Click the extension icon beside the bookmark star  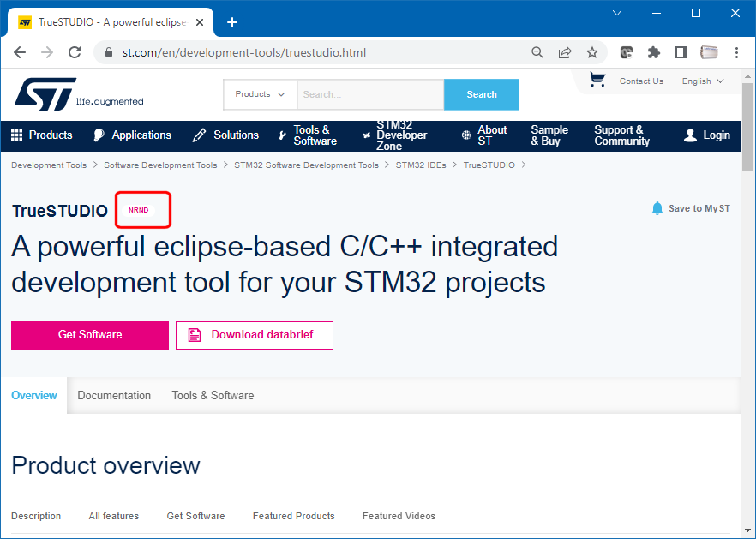[x=627, y=52]
